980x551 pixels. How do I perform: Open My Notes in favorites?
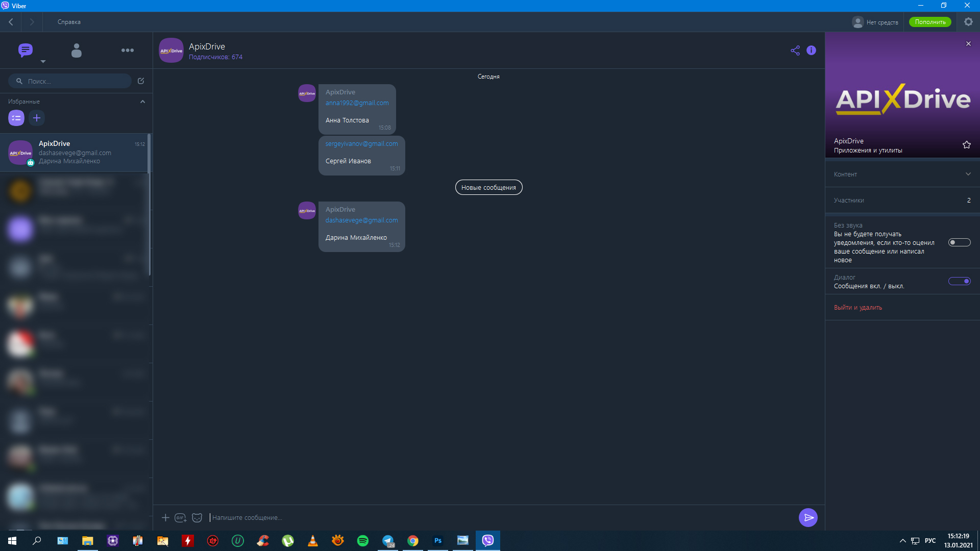[16, 118]
